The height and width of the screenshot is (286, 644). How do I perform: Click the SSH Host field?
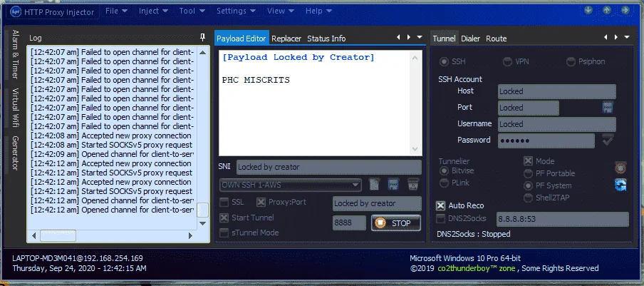[x=557, y=91]
